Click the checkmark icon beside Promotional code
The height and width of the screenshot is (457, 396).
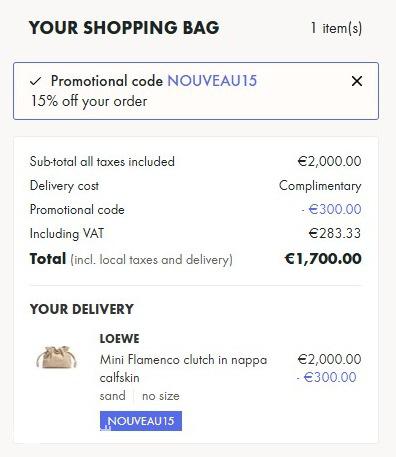tap(36, 81)
